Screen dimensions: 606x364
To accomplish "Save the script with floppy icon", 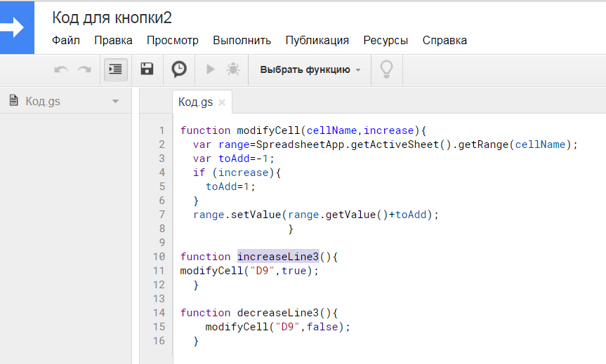I will pyautogui.click(x=147, y=69).
